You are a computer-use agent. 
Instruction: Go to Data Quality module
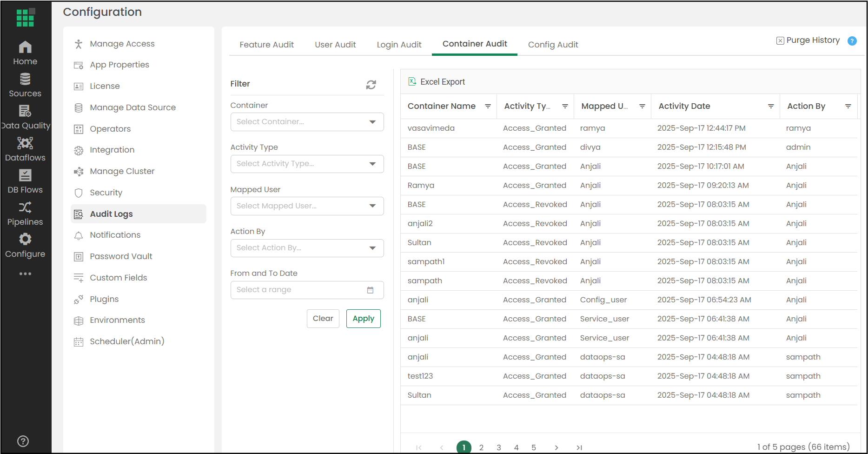point(25,117)
